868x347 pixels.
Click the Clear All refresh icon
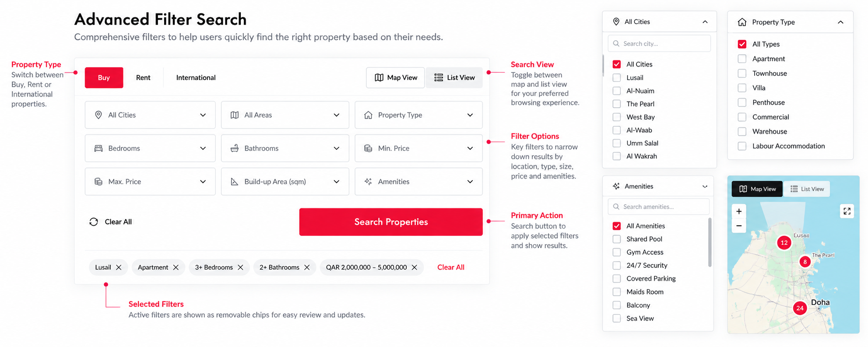point(94,222)
